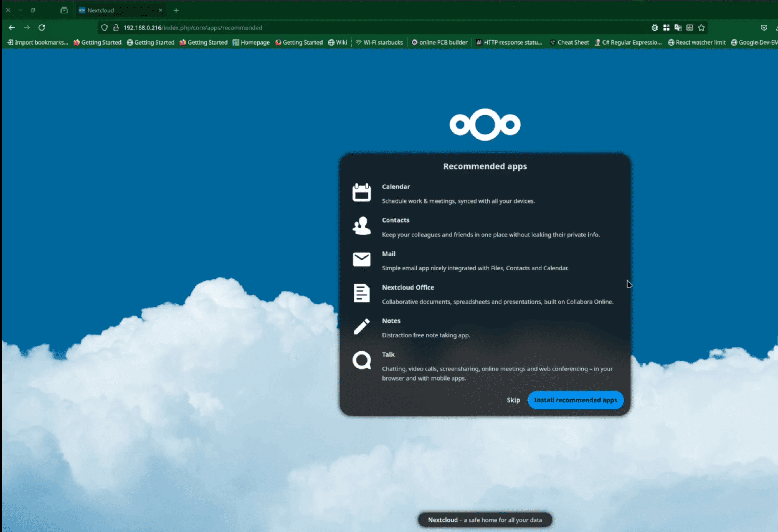Image resolution: width=778 pixels, height=532 pixels.
Task: Click the lock site security icon
Action: click(x=116, y=28)
